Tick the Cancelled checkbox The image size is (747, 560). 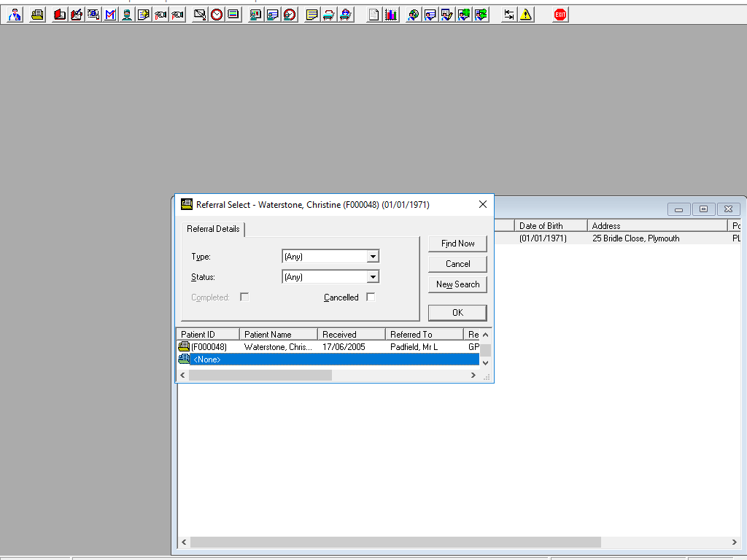click(371, 297)
